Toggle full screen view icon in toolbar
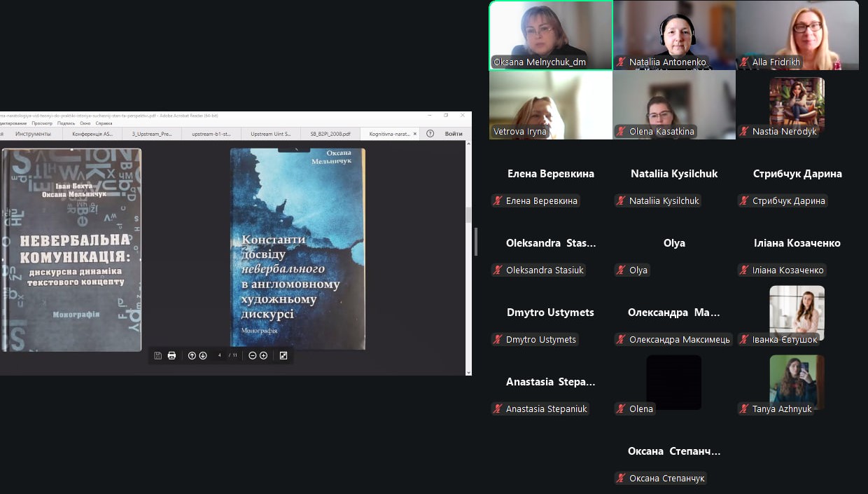The height and width of the screenshot is (494, 868). [283, 355]
